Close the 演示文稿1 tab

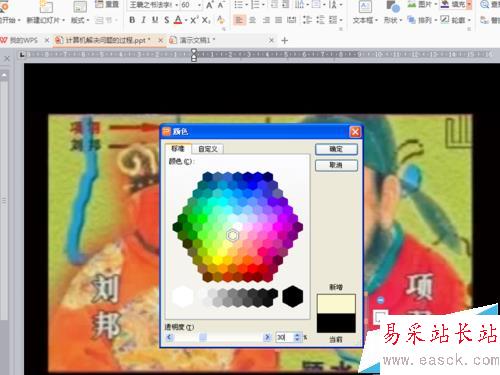(x=272, y=40)
